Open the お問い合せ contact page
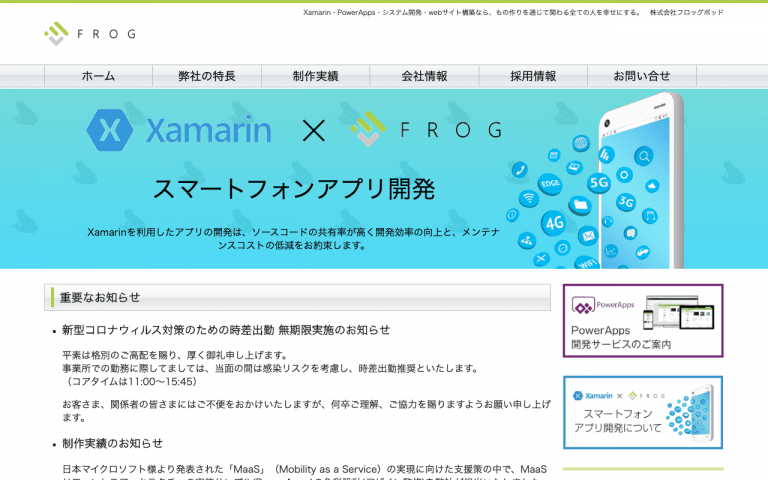Viewport: 768px width, 480px height. [x=642, y=76]
